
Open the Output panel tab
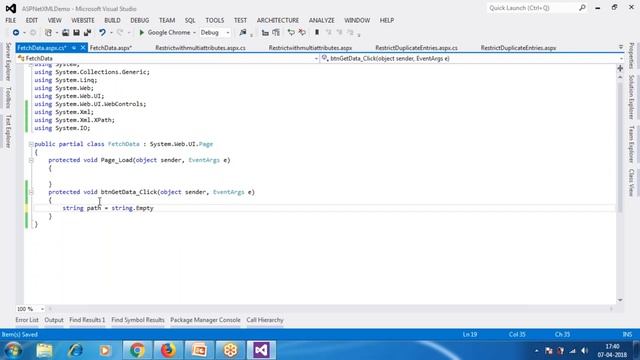click(54, 320)
